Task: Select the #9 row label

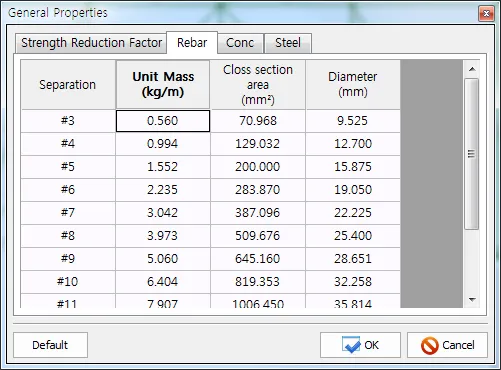Action: click(x=68, y=259)
